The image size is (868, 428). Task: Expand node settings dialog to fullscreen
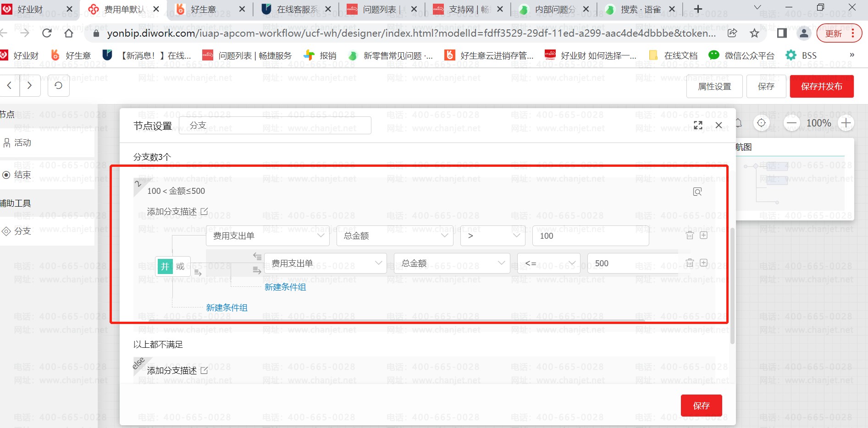click(698, 126)
